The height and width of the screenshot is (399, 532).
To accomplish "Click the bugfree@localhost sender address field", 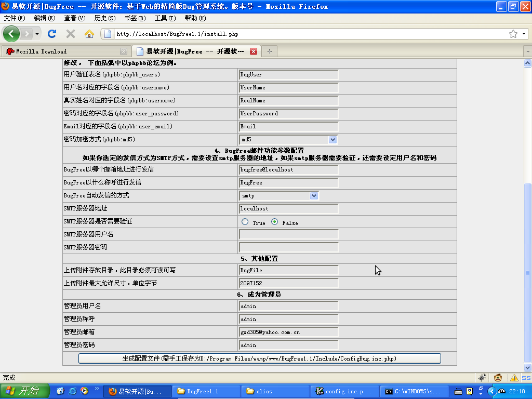I will [x=289, y=170].
